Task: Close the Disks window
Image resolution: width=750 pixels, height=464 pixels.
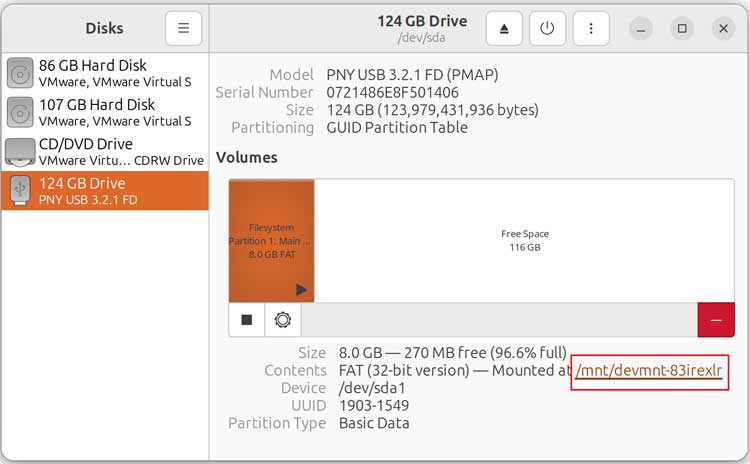Action: coord(723,29)
